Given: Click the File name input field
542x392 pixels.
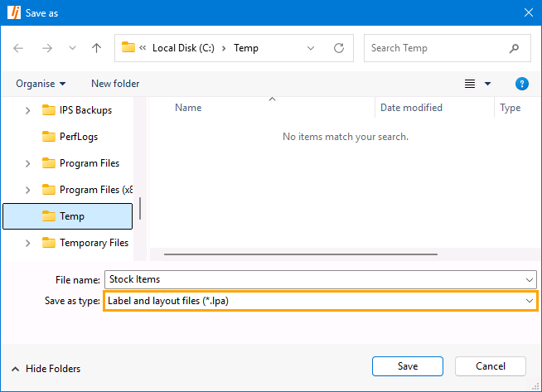Looking at the screenshot, I should coord(315,279).
